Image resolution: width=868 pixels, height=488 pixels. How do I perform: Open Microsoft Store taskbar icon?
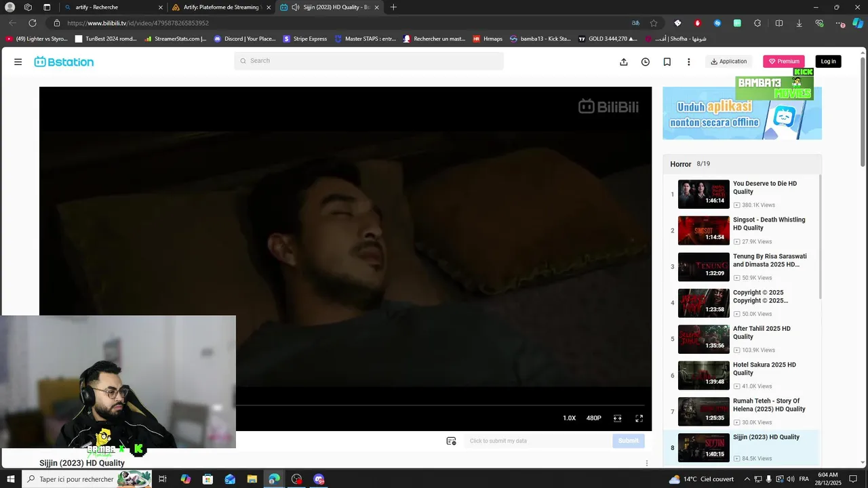[x=208, y=479]
